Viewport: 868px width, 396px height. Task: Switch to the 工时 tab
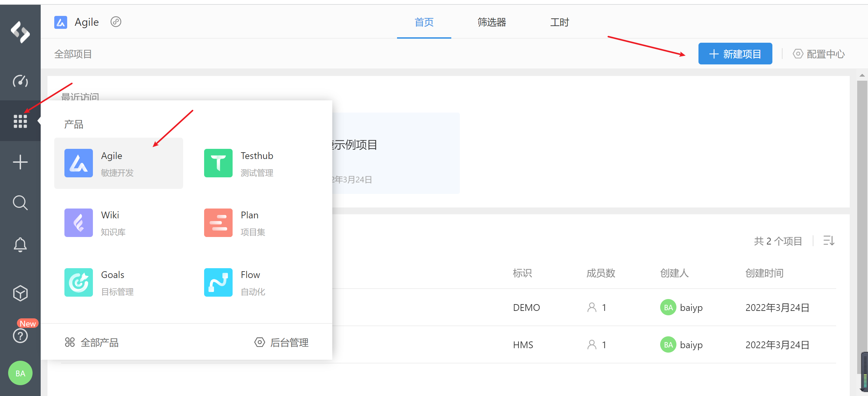click(x=559, y=22)
